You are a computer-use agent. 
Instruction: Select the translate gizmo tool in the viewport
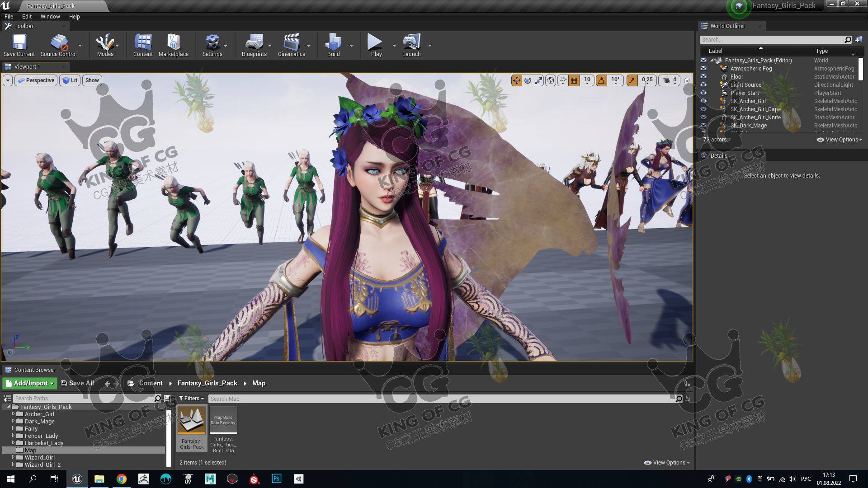pos(516,80)
